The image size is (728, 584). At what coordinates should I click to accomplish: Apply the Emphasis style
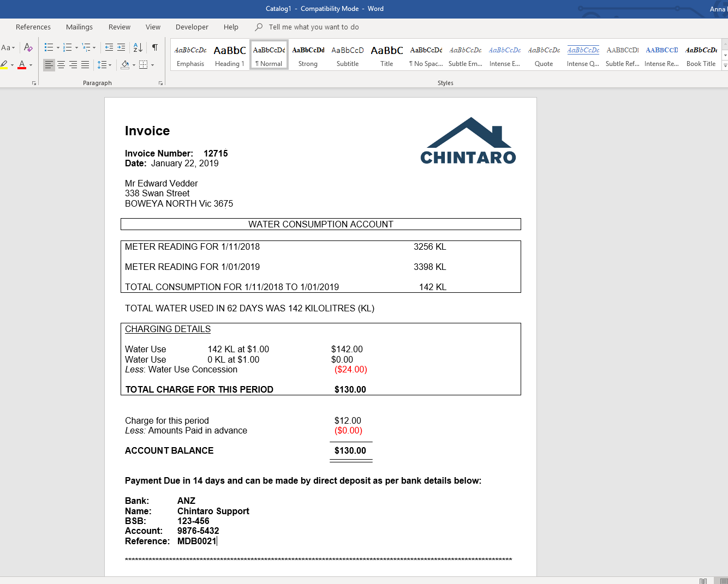[190, 55]
